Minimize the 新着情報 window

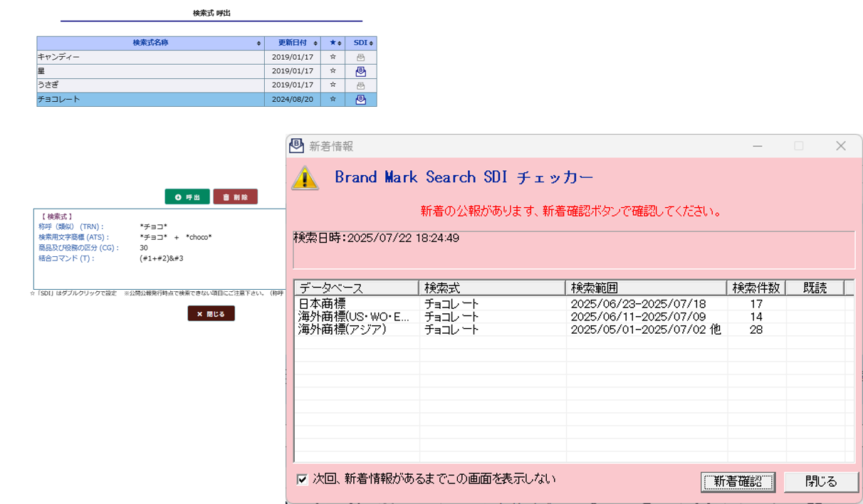(758, 146)
